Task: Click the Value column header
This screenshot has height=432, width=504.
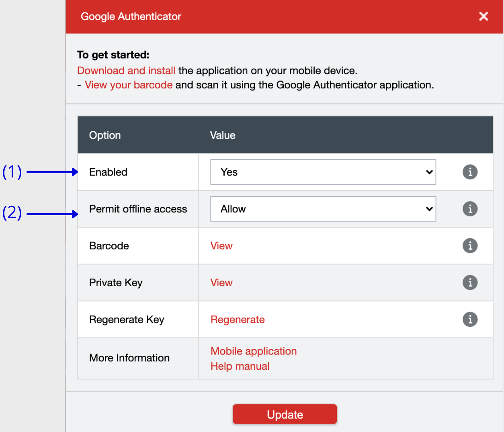Action: pyautogui.click(x=223, y=135)
